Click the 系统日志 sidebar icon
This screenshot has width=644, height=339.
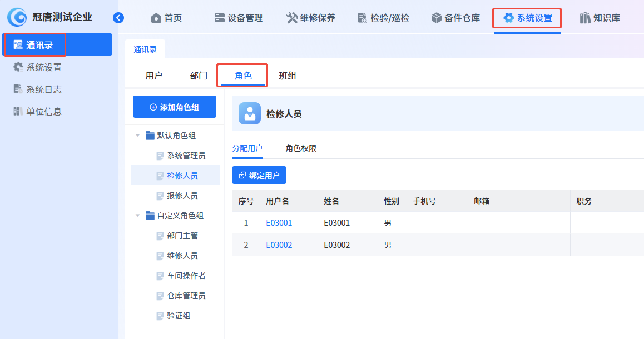point(18,89)
